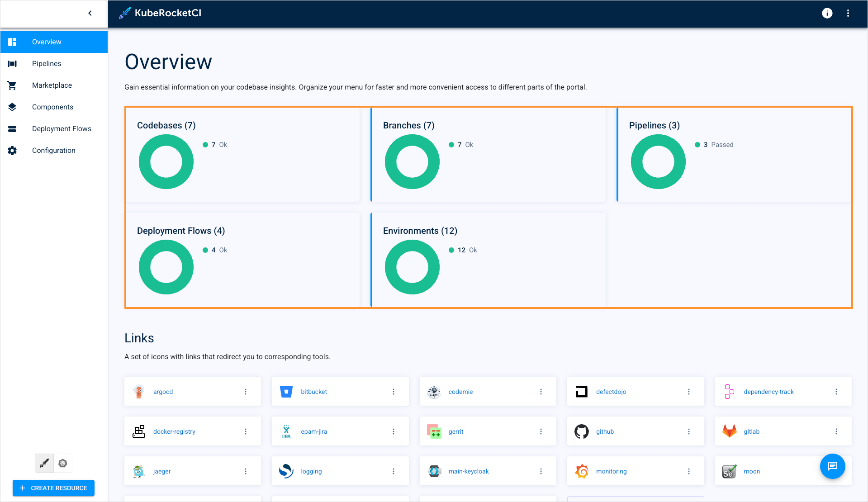Click the Components layers icon
The width and height of the screenshot is (868, 502).
click(12, 107)
